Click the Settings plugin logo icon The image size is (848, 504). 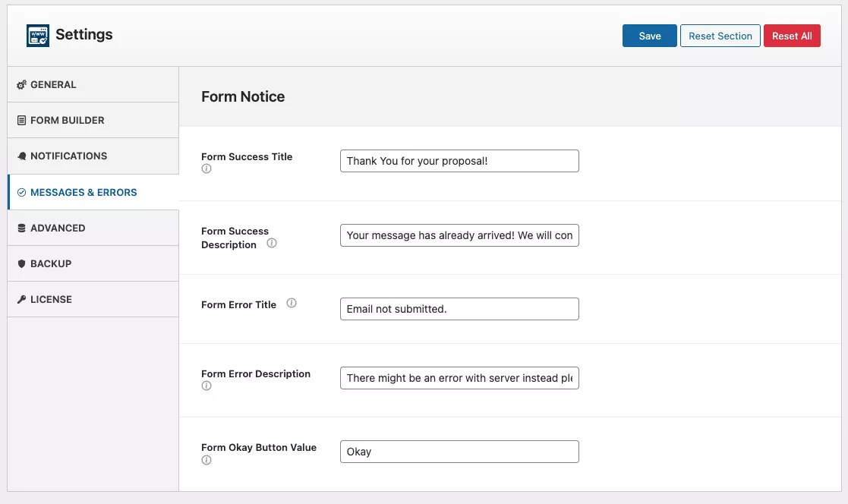point(37,36)
